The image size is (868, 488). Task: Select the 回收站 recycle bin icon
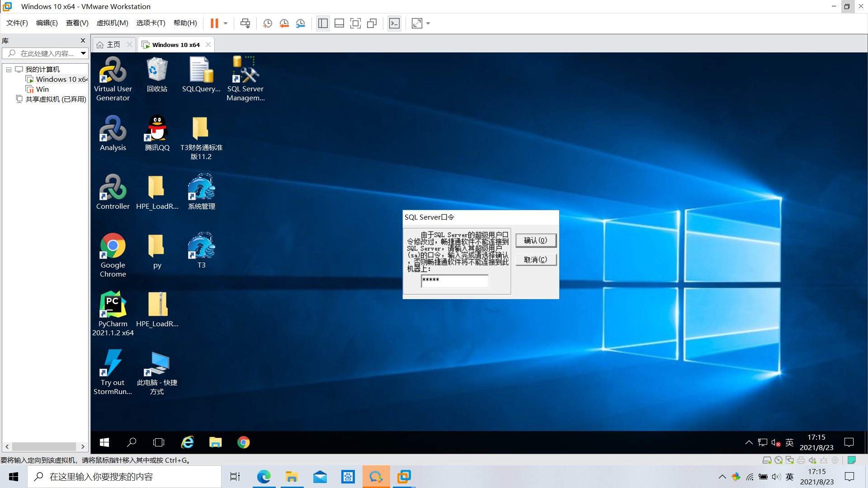coord(157,75)
